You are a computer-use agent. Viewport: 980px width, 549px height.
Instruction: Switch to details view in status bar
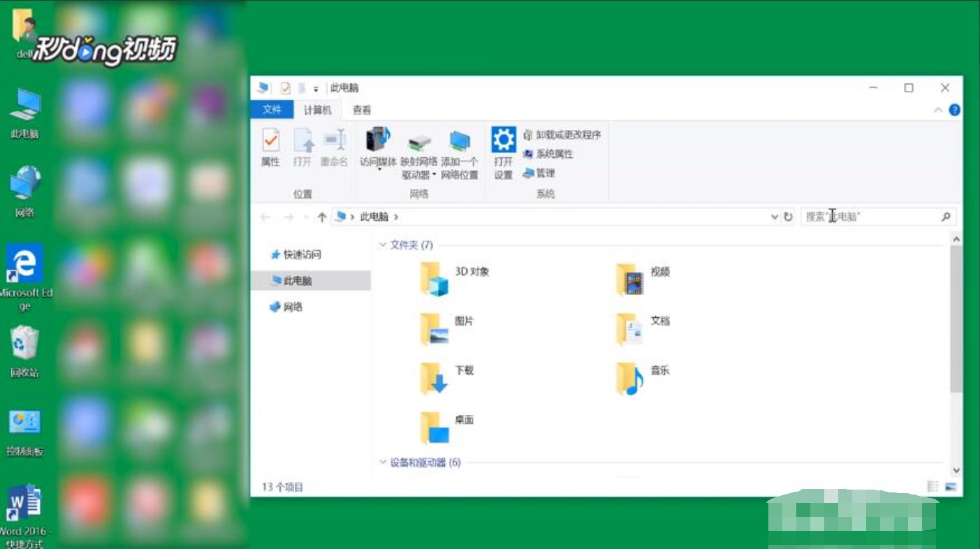[933, 486]
